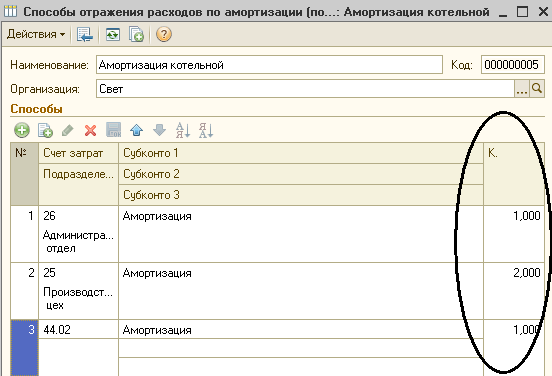This screenshot has height=376, width=552.
Task: Click the Субконто 3 column header
Action: (x=301, y=195)
